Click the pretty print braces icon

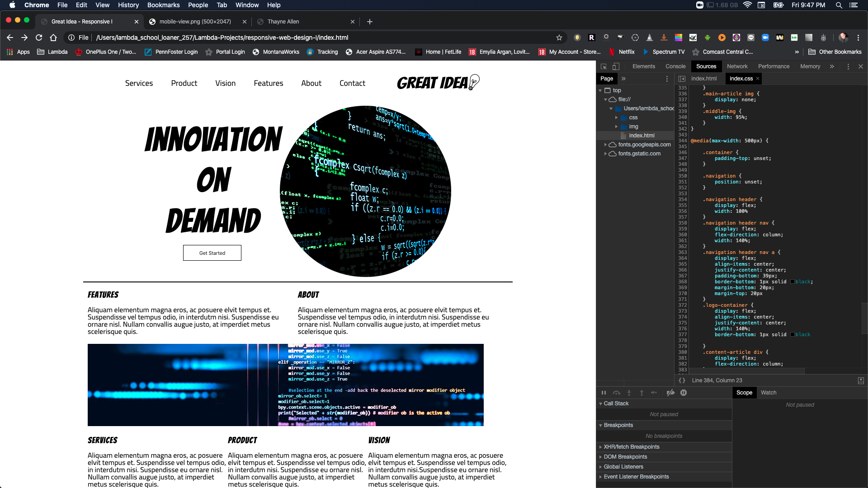tap(682, 380)
